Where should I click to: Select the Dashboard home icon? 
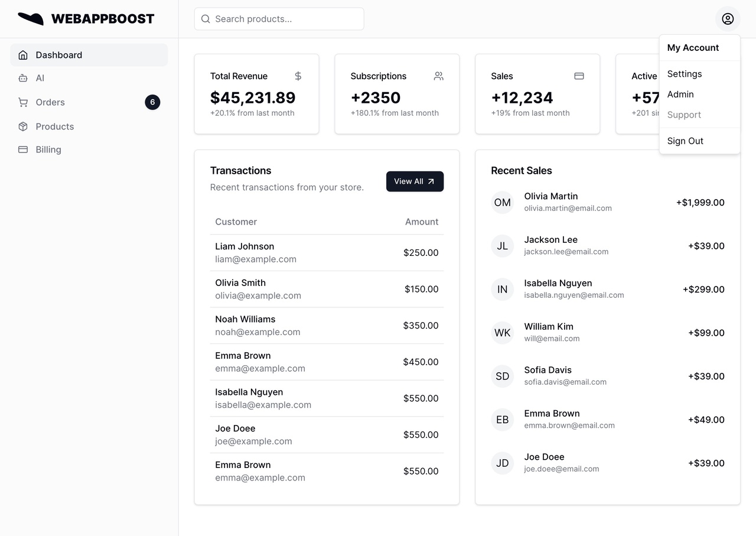coord(22,54)
